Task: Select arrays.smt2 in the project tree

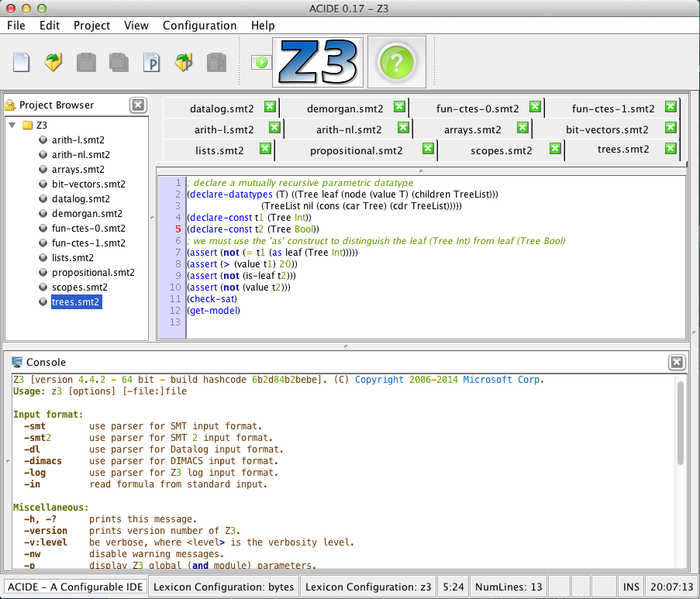Action: pos(78,169)
